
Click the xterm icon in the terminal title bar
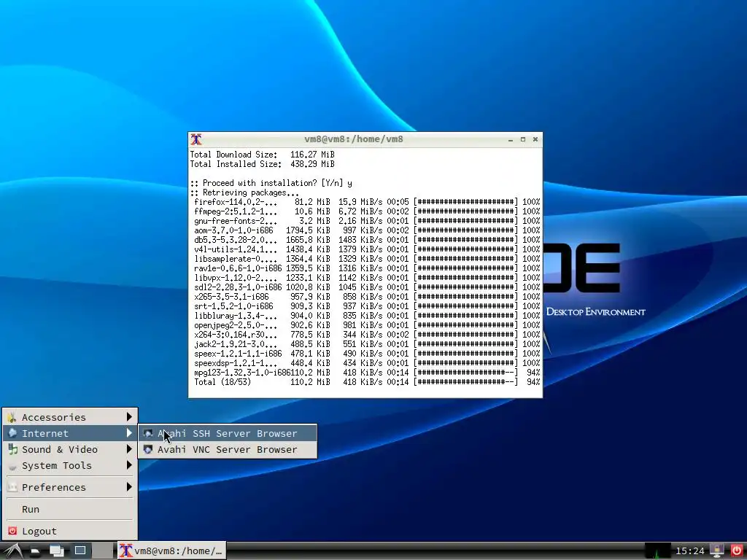196,139
